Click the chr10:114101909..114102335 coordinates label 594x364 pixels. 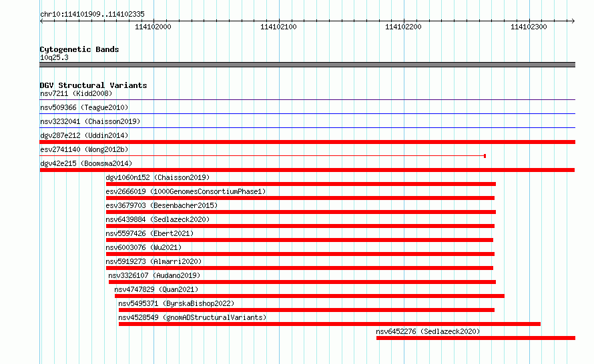[x=92, y=14]
